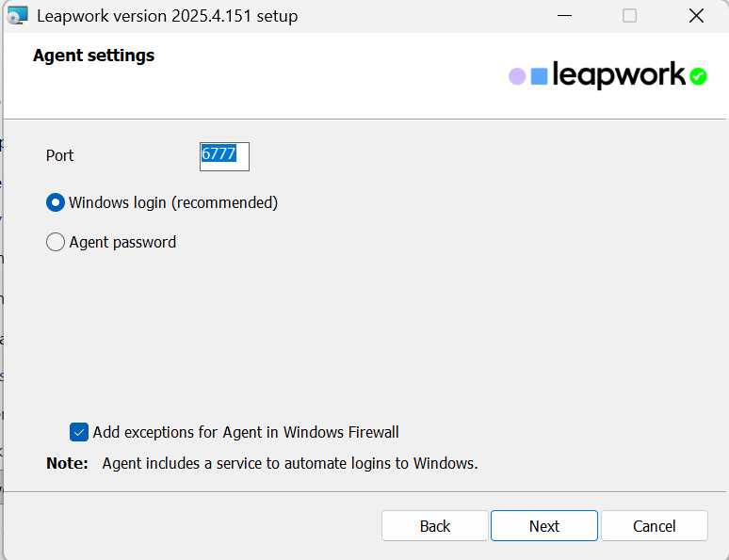Click the Agent password label text
Viewport: 729px width, 560px height.
[122, 242]
